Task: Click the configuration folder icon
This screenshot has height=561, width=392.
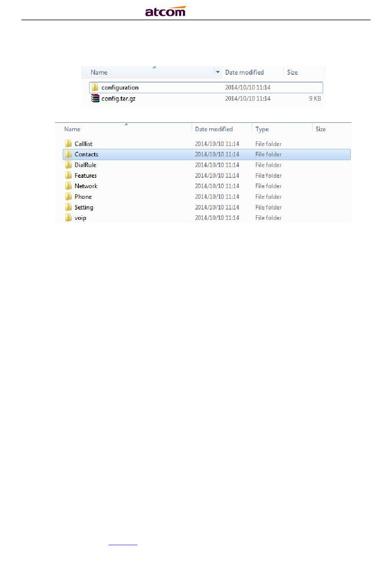Action: click(x=95, y=87)
